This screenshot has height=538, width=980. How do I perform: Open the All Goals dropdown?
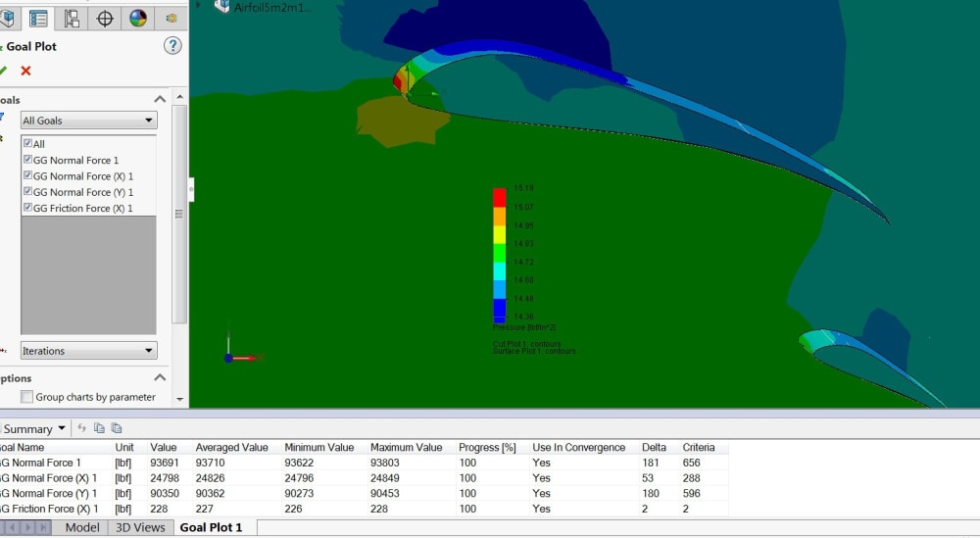pos(89,120)
